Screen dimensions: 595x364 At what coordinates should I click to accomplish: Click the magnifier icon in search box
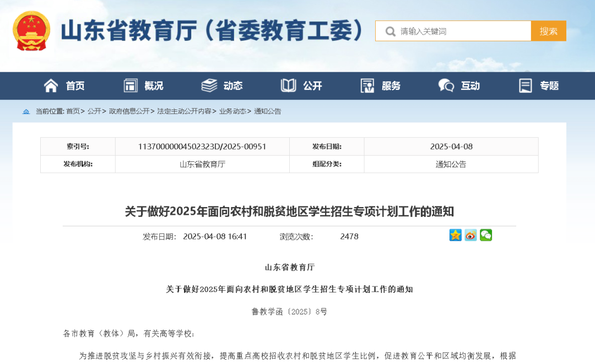(x=390, y=31)
